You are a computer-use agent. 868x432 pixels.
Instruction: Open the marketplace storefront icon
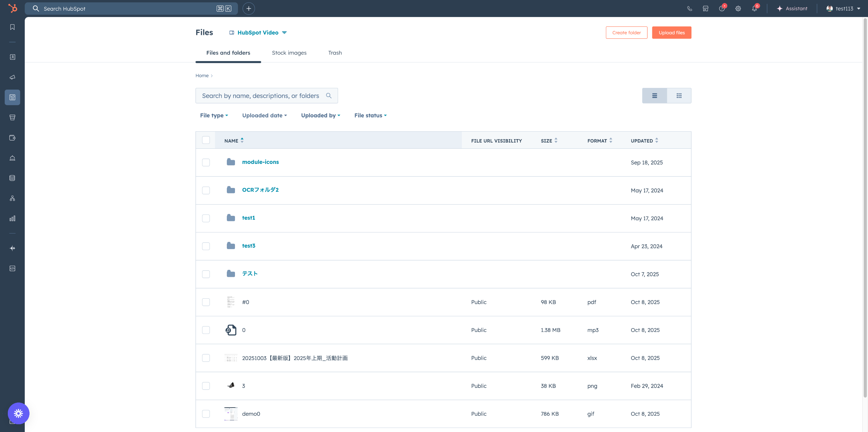[706, 8]
